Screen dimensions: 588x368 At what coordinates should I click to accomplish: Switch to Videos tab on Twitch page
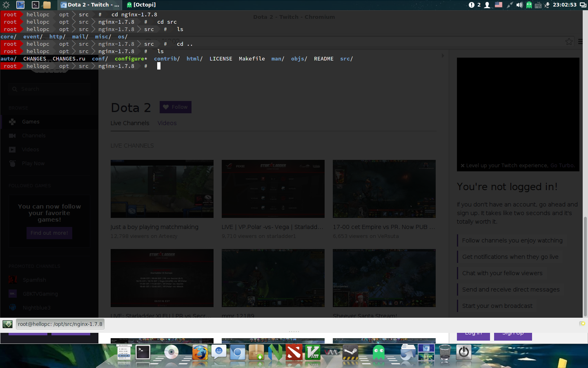pyautogui.click(x=167, y=123)
